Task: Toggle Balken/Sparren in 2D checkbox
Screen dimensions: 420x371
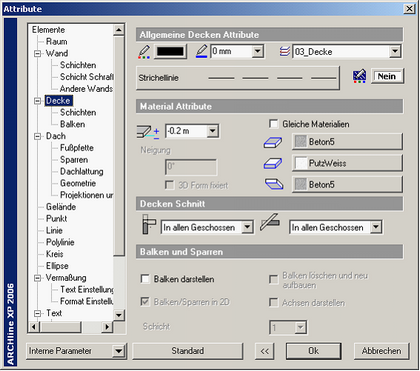Action: tap(145, 302)
